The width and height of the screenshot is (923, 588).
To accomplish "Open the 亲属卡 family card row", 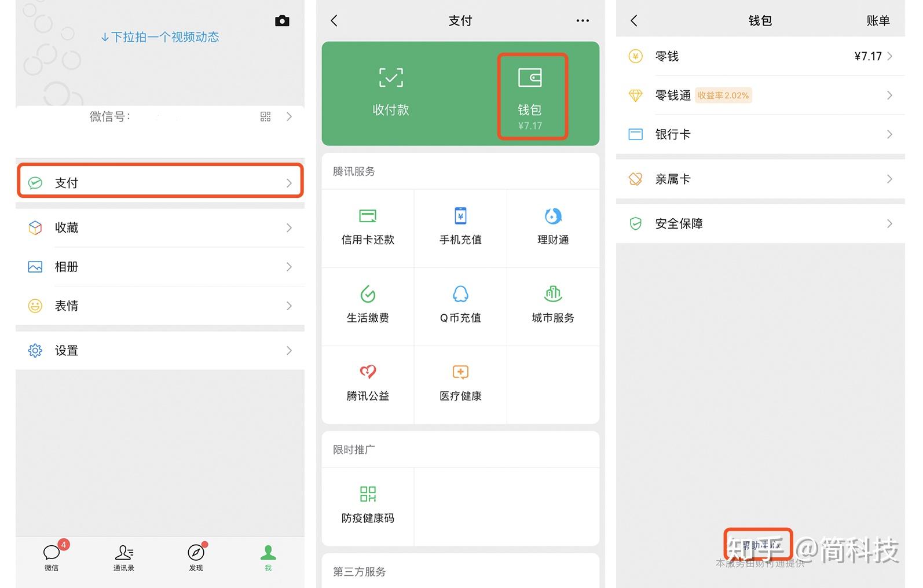I will click(x=760, y=179).
